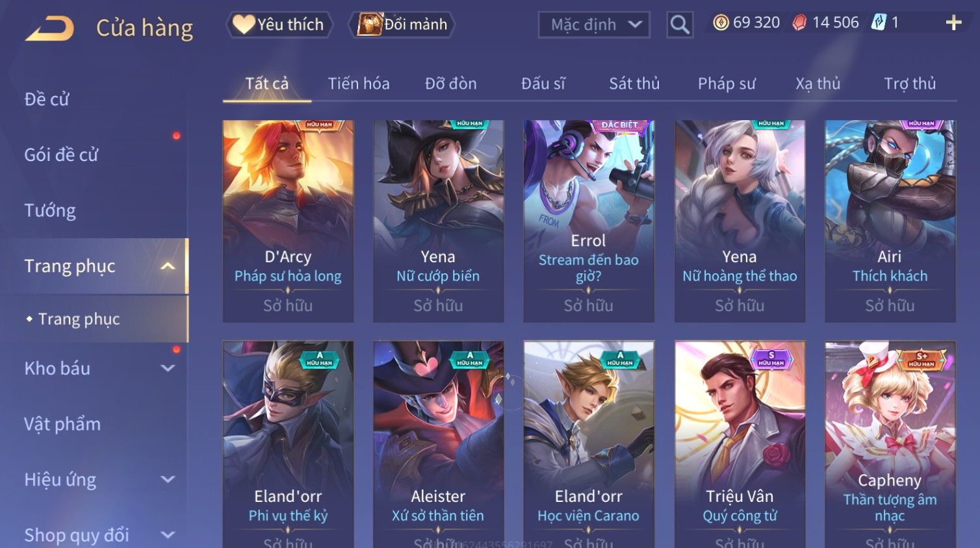This screenshot has height=548, width=980.
Task: Open Yêu thích favorites heart button
Action: pos(279,25)
